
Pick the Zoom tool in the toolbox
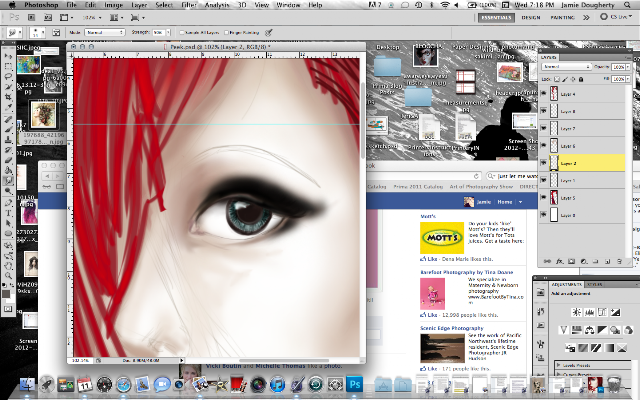click(8, 276)
